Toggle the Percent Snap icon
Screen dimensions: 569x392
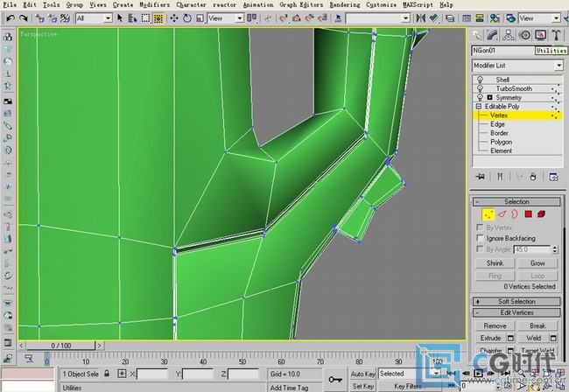click(309, 18)
